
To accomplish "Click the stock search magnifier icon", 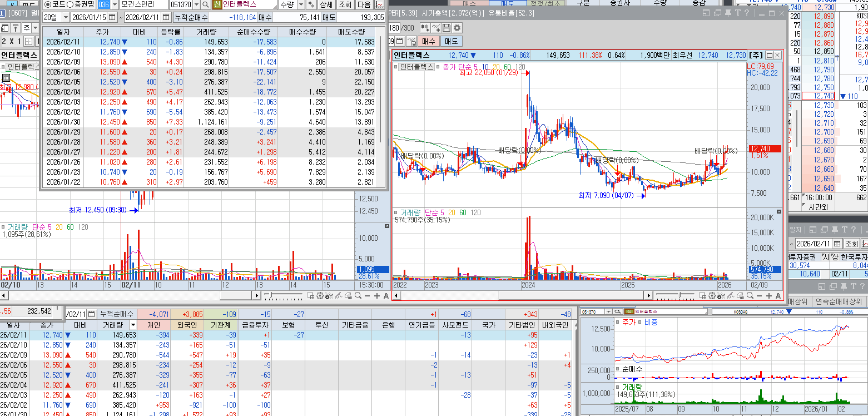I will (x=205, y=4).
